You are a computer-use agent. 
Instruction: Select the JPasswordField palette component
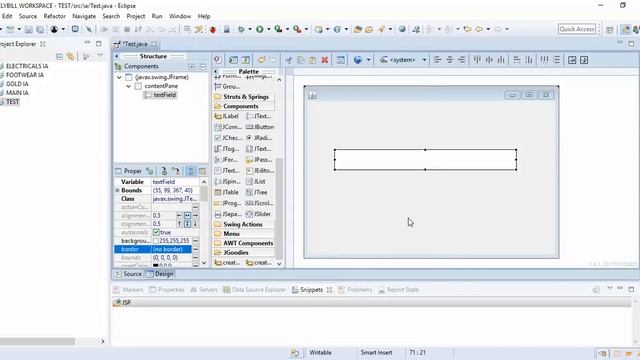[259, 160]
